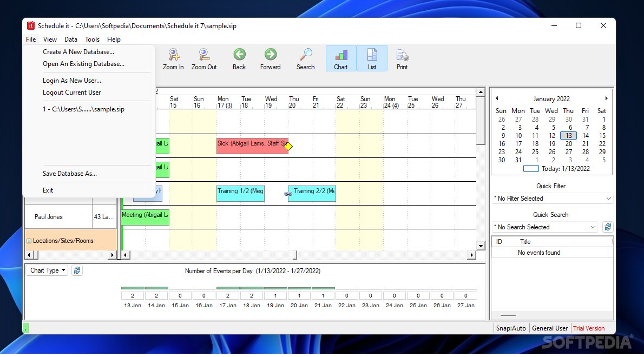Open the Chart Type dropdown
Screen dimensions: 644x357
(47, 270)
